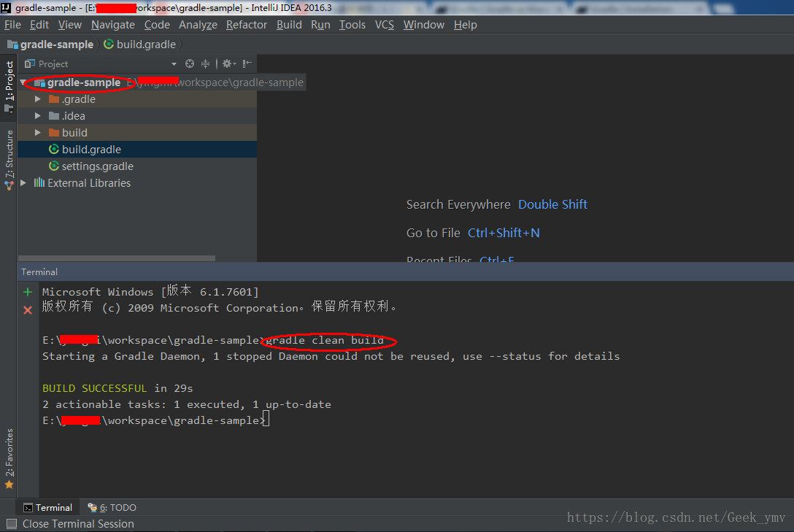The image size is (794, 532).
Task: Open the VCS menu
Action: click(x=385, y=25)
